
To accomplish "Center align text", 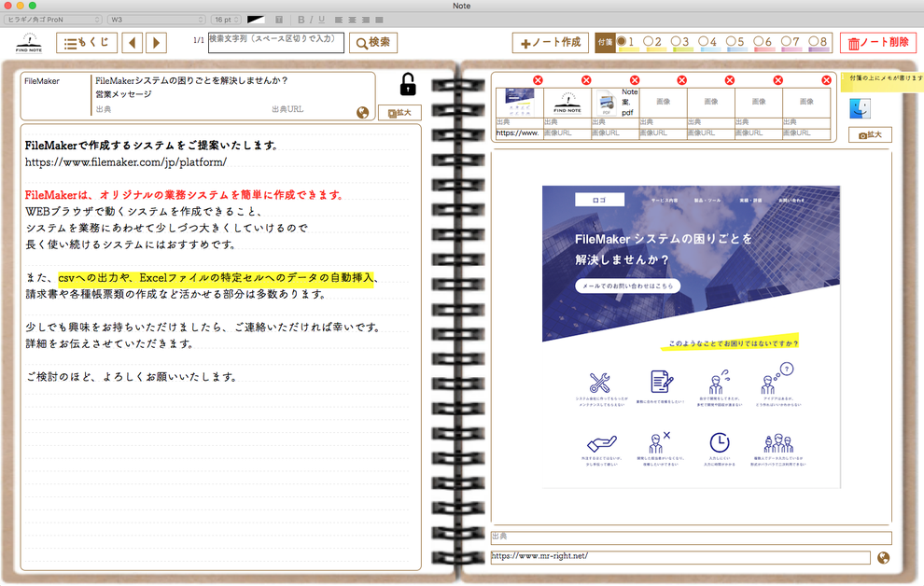I will (x=352, y=20).
